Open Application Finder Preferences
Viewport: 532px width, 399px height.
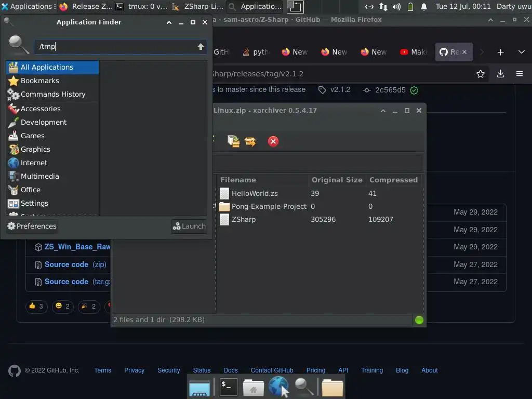point(32,227)
